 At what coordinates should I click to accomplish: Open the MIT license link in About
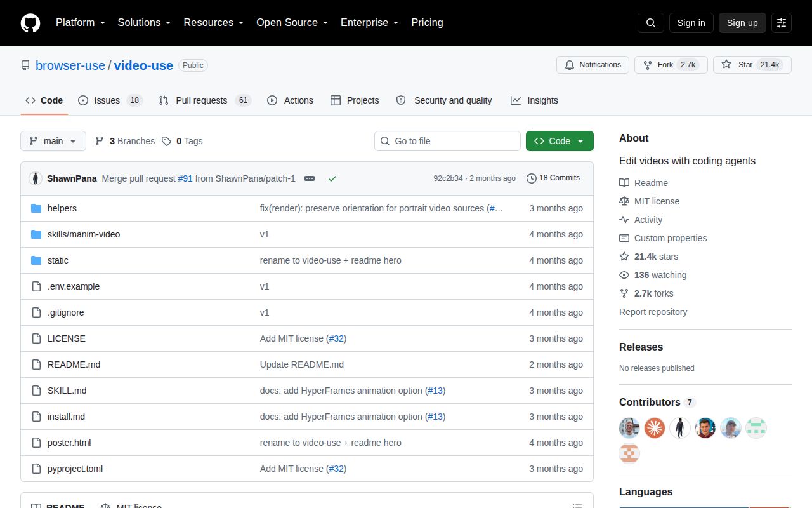tap(649, 201)
